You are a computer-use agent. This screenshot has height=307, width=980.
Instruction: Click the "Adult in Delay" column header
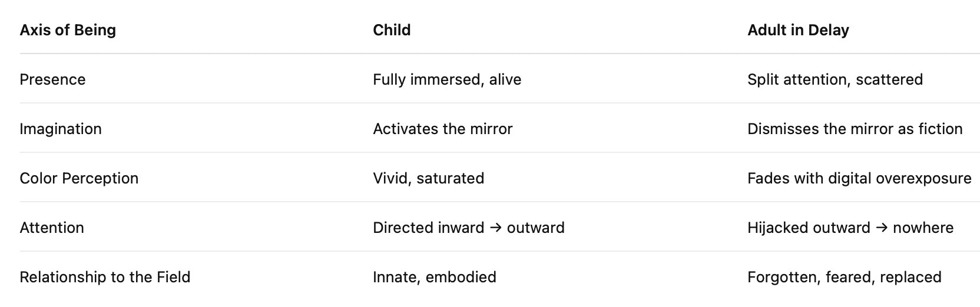tap(798, 30)
